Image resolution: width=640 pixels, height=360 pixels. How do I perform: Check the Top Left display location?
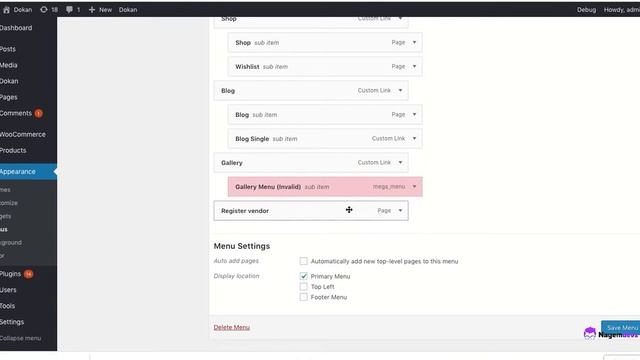(x=303, y=287)
